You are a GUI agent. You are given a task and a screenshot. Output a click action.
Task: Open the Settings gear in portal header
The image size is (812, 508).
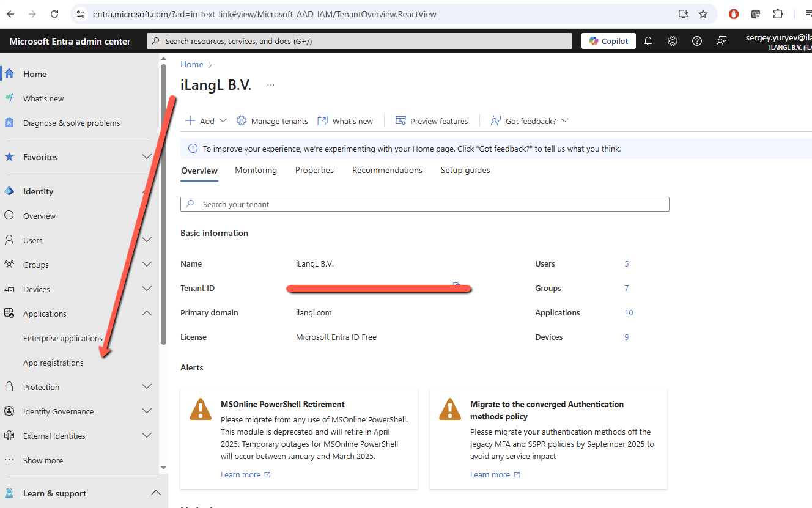pos(673,41)
